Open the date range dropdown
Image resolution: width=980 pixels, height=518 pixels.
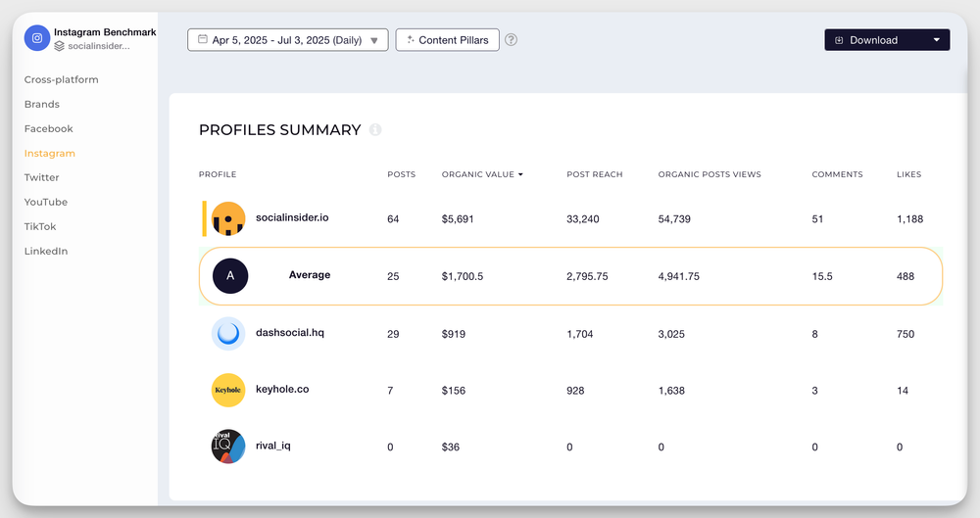pyautogui.click(x=287, y=40)
